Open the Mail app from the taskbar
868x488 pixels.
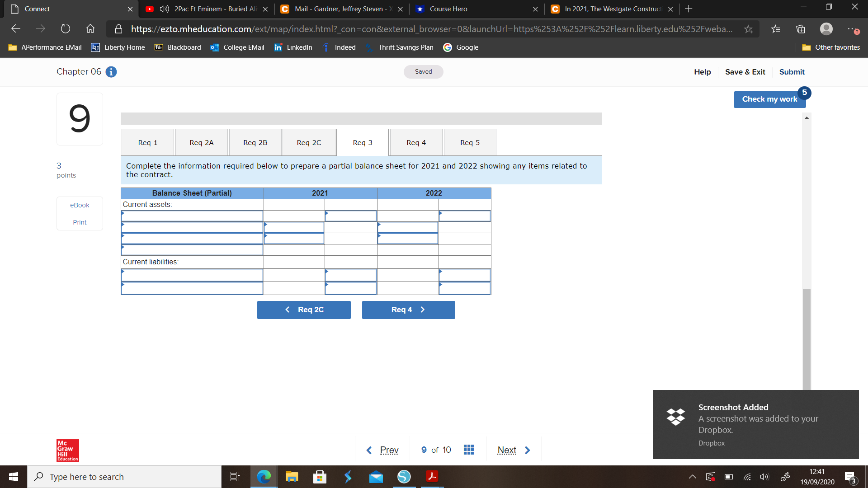point(376,477)
